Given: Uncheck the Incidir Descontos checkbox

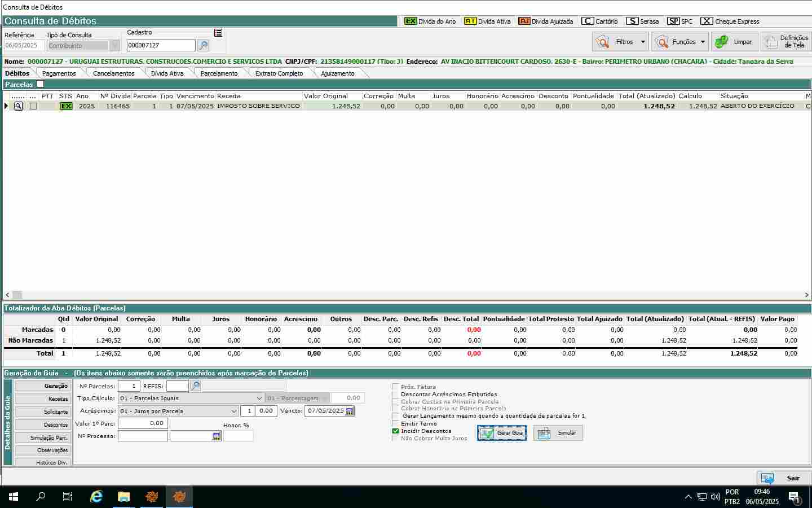Looking at the screenshot, I should coord(395,431).
